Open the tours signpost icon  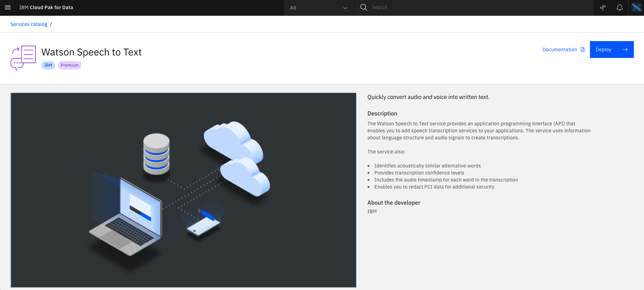(603, 8)
